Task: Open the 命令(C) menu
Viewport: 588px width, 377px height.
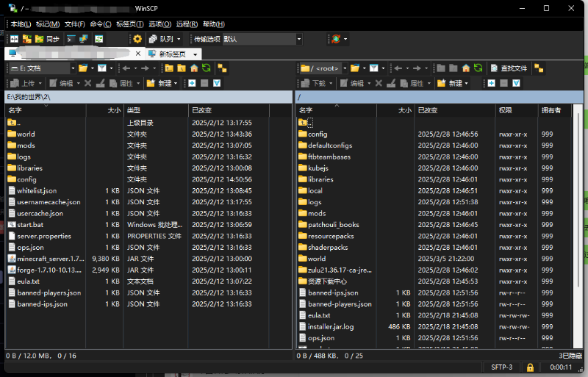Action: (100, 24)
